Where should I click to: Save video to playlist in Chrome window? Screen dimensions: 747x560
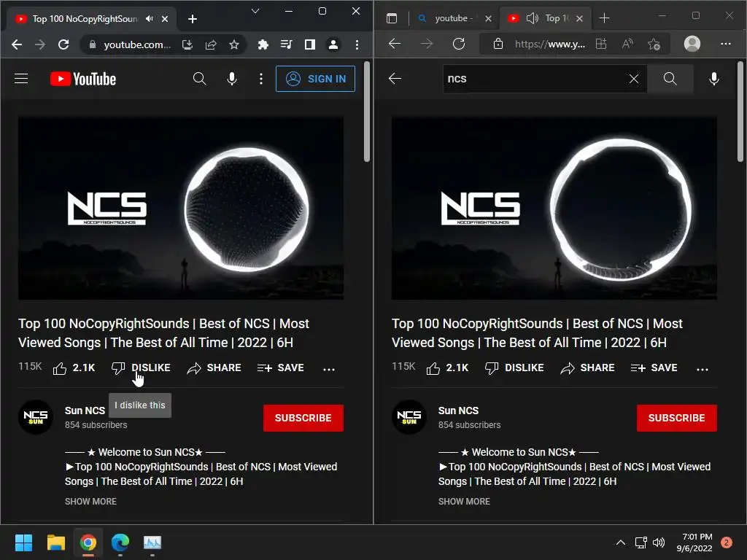pos(281,368)
